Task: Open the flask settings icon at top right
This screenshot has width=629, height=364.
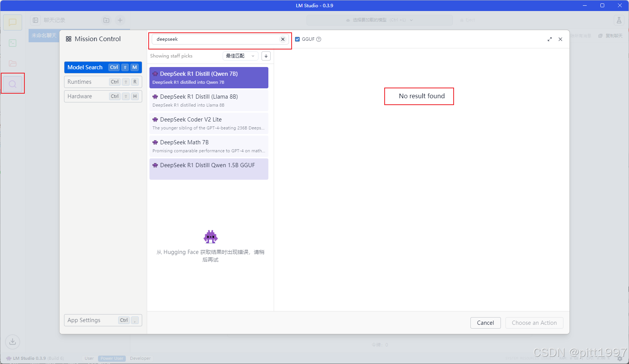Action: coord(619,20)
